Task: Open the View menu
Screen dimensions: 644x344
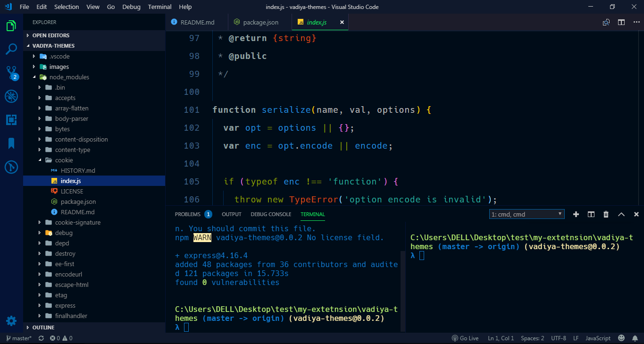Action: [93, 7]
